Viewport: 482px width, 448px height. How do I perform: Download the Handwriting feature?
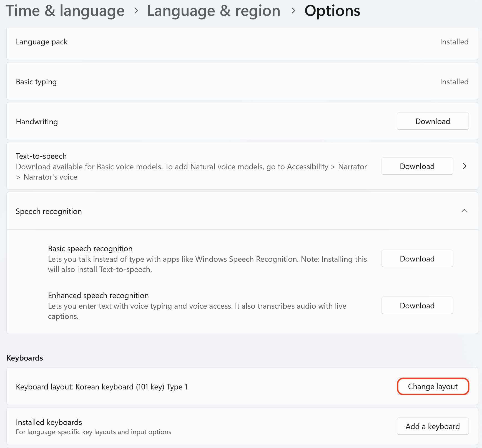tap(432, 121)
